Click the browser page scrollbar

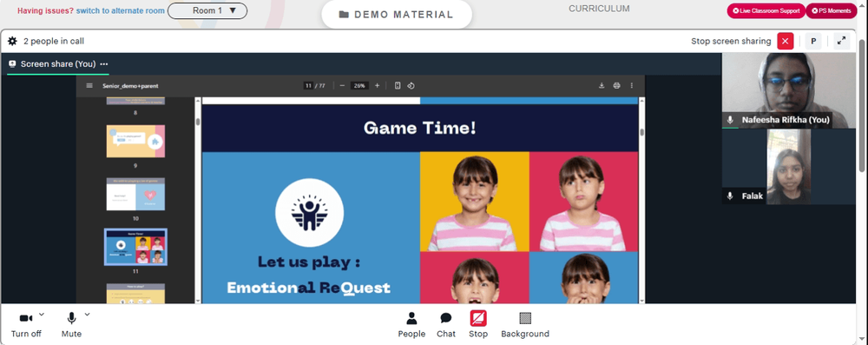(862, 105)
